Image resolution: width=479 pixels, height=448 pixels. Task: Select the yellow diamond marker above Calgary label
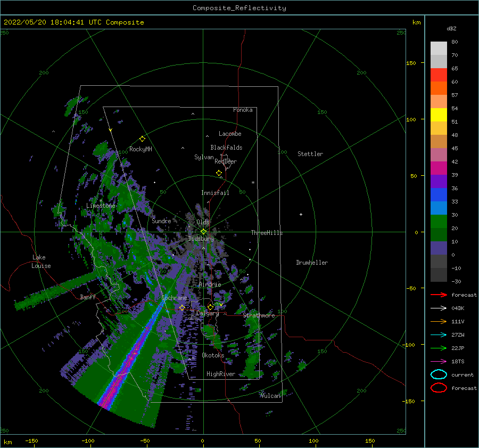[x=210, y=307]
